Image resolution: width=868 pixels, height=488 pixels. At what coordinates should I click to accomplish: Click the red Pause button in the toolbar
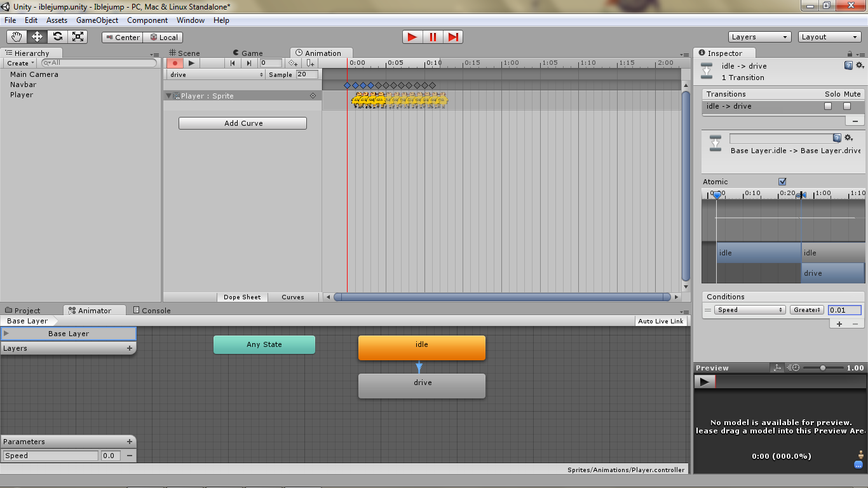(433, 37)
